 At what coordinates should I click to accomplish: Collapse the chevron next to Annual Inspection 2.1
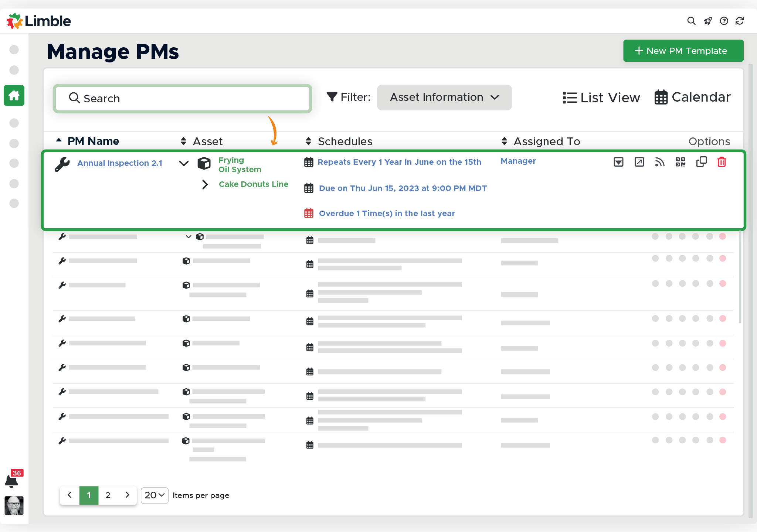(x=184, y=163)
